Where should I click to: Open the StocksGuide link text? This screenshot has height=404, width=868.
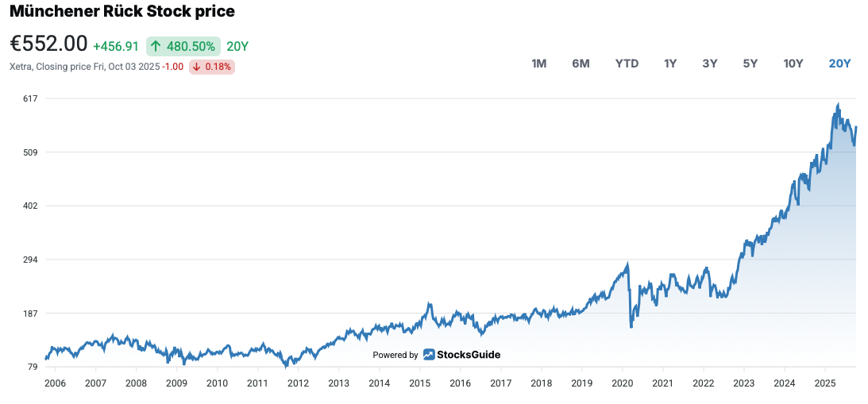click(469, 355)
